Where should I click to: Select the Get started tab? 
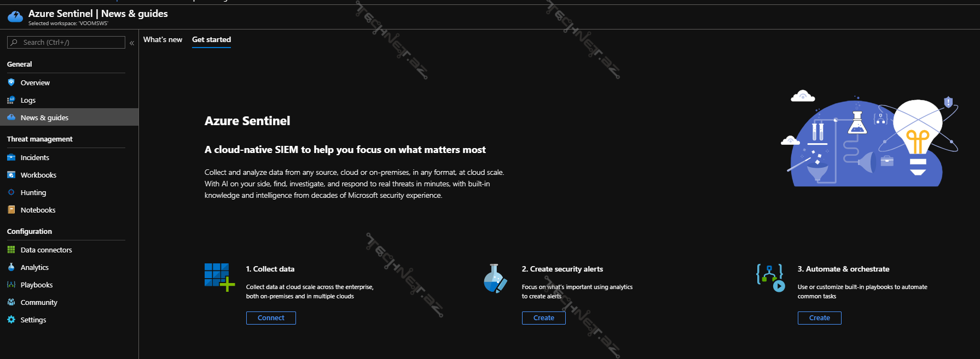tap(211, 39)
